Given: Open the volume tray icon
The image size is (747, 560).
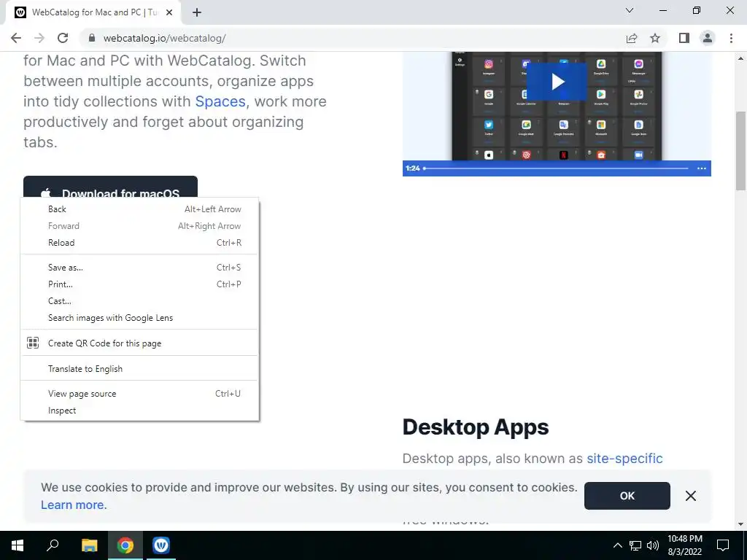Looking at the screenshot, I should click(x=653, y=545).
